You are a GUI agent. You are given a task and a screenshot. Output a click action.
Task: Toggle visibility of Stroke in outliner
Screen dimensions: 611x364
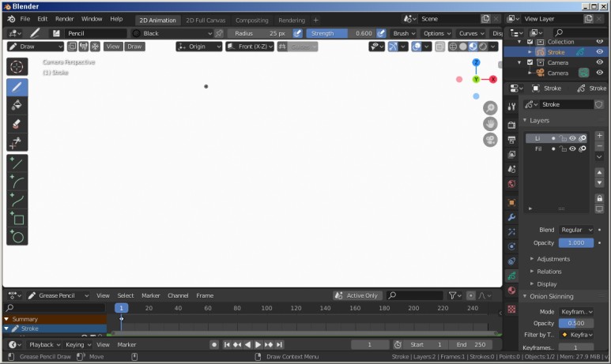(x=599, y=52)
